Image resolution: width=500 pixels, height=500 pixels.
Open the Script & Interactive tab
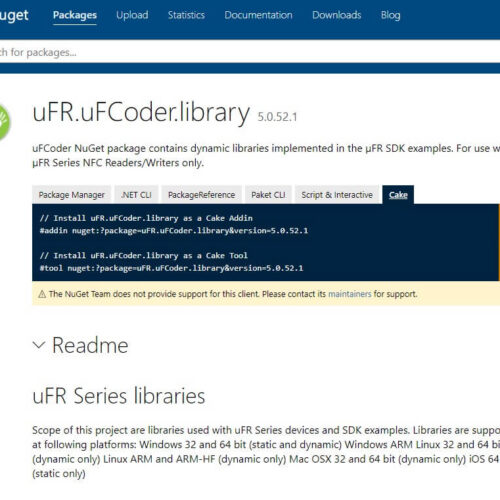337,195
